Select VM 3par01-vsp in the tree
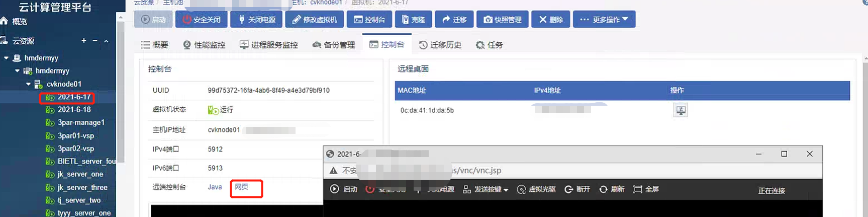Image resolution: width=868 pixels, height=217 pixels. [x=76, y=135]
